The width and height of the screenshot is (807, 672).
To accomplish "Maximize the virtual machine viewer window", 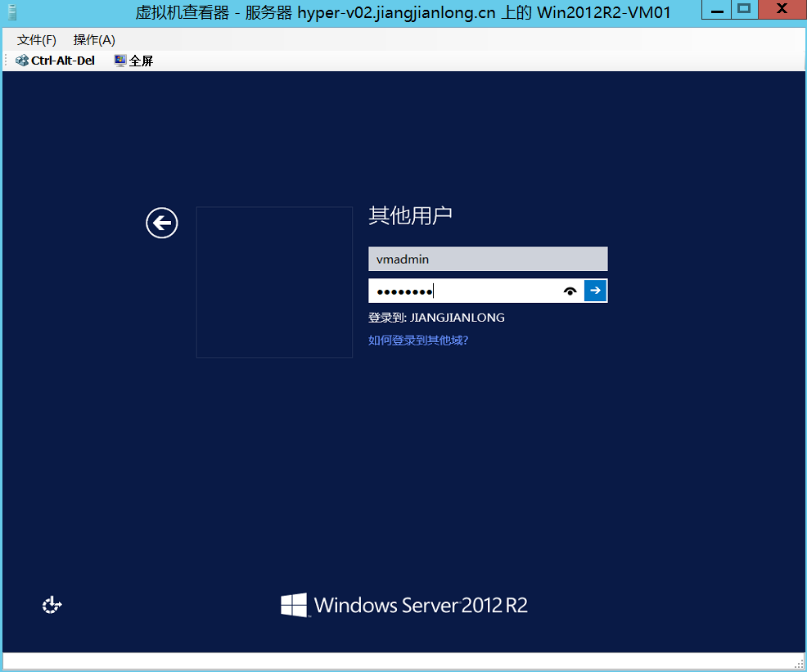I will point(744,10).
